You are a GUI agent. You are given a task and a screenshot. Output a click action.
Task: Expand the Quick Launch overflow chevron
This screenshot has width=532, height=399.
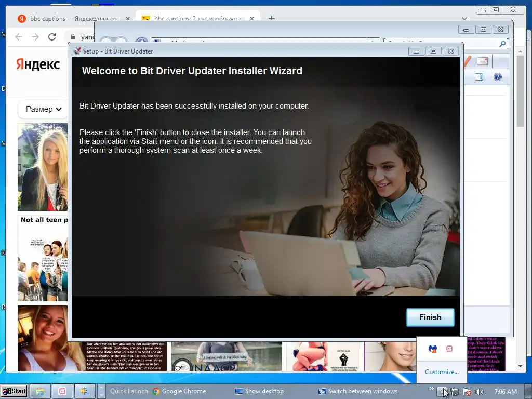click(x=431, y=389)
